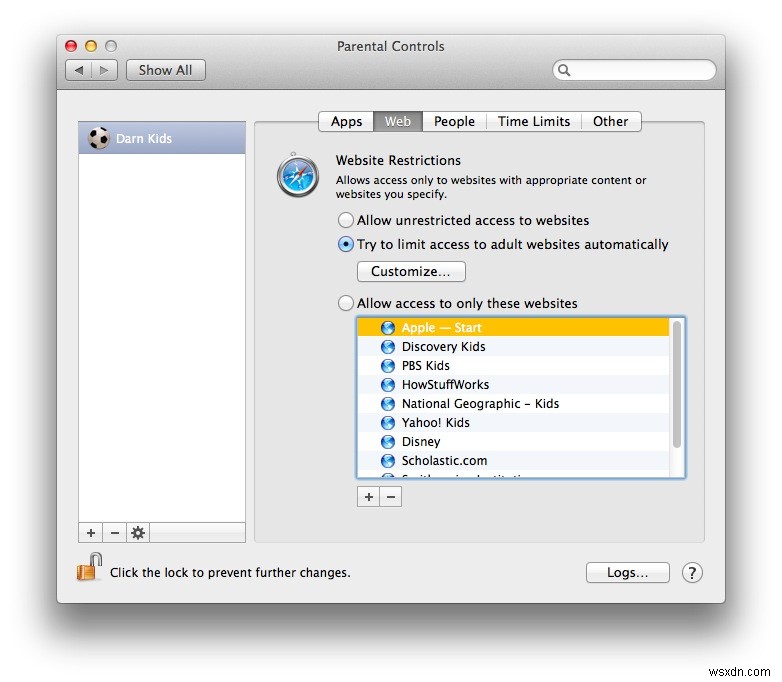This screenshot has width=782, height=682.
Task: Open the Logs... window
Action: click(627, 573)
